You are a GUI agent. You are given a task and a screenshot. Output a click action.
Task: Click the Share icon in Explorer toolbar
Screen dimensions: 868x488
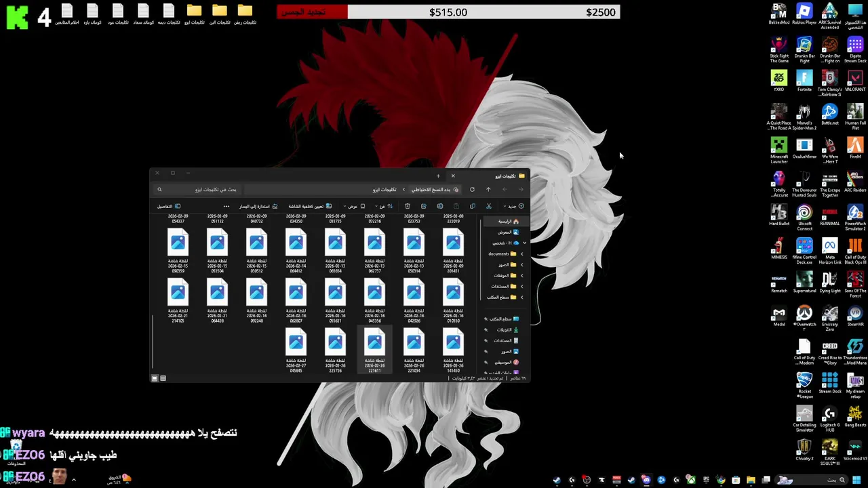coord(424,206)
